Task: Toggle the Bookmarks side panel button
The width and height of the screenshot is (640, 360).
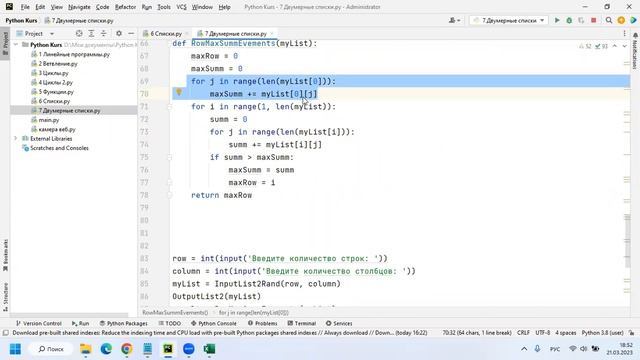Action: pyautogui.click(x=5, y=256)
